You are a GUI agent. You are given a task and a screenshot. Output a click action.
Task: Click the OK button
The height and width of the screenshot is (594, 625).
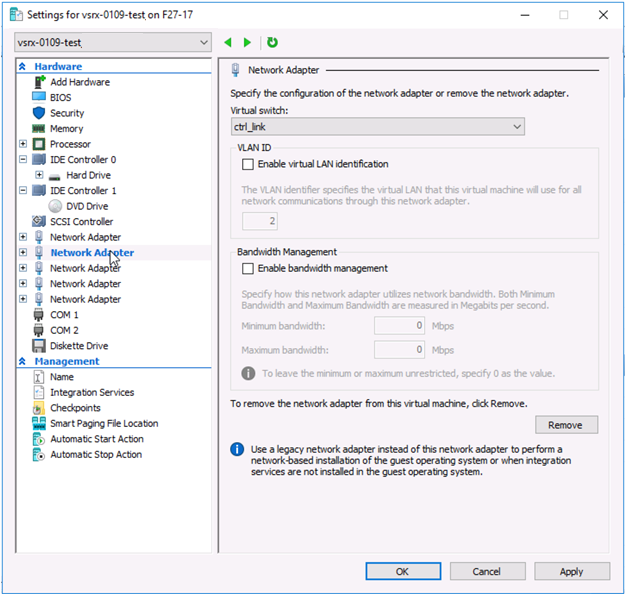pyautogui.click(x=403, y=571)
